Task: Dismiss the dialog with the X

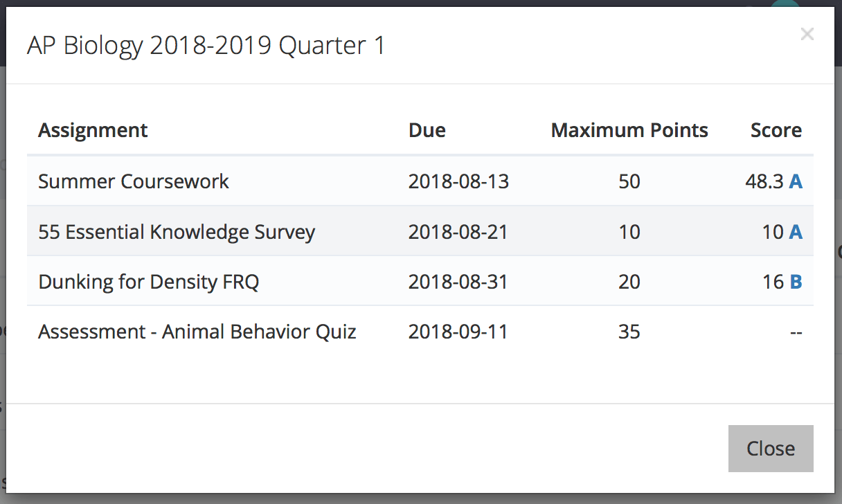Action: pyautogui.click(x=807, y=34)
